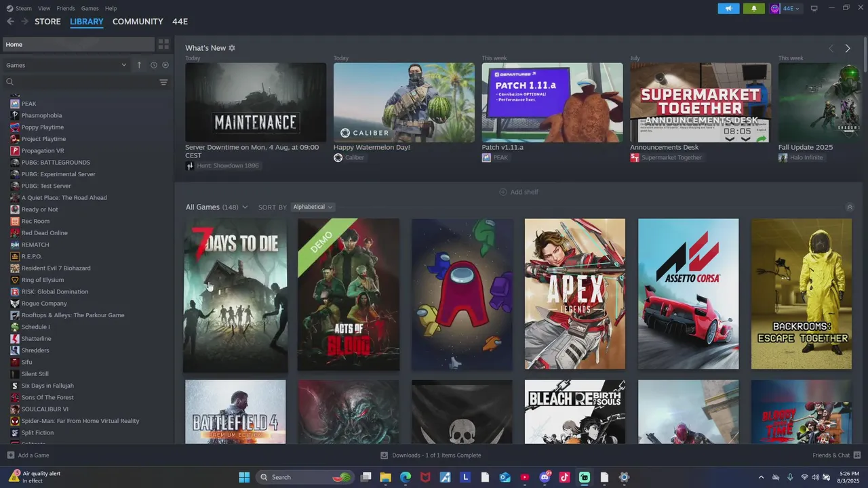This screenshot has height=488, width=868.
Task: Select Sons Of The Forest entry
Action: 47,397
